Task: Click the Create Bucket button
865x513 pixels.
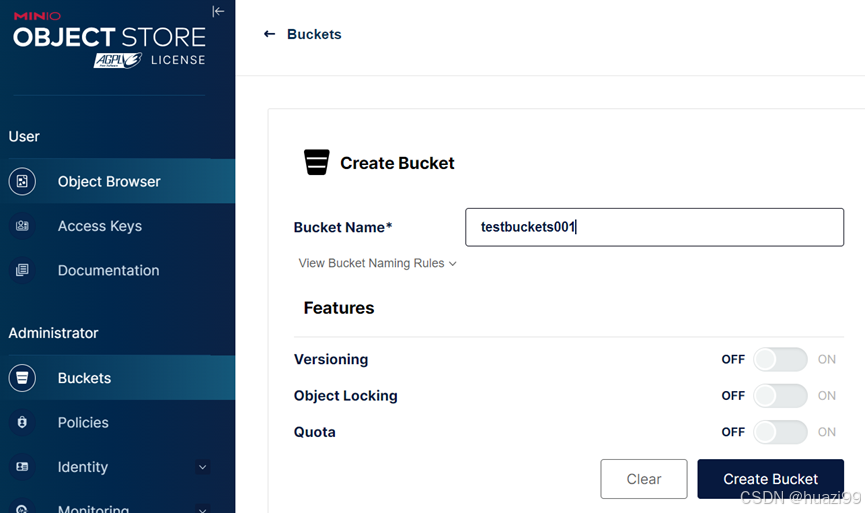Action: pos(771,479)
